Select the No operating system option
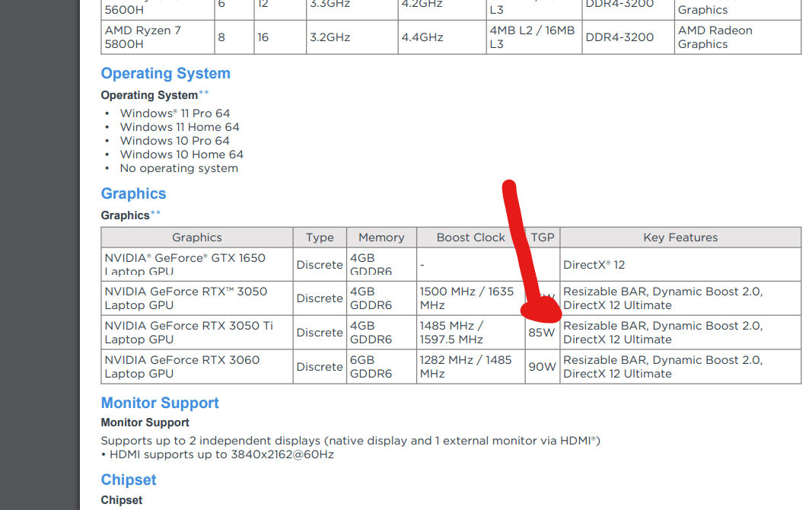 click(178, 167)
